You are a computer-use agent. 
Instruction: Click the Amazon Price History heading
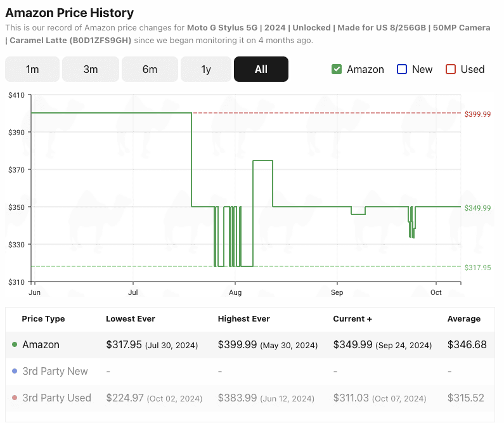pos(70,13)
